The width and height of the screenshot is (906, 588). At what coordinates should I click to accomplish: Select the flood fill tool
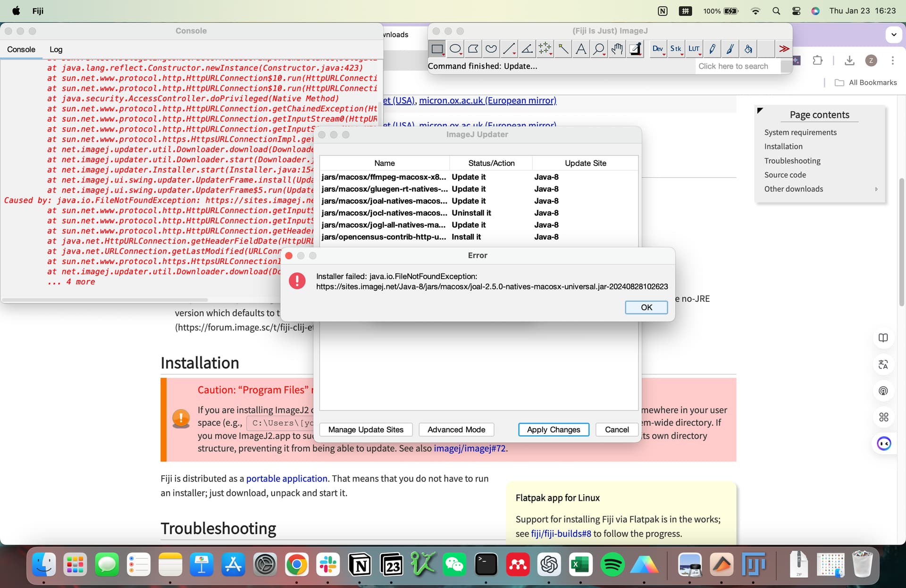click(748, 49)
